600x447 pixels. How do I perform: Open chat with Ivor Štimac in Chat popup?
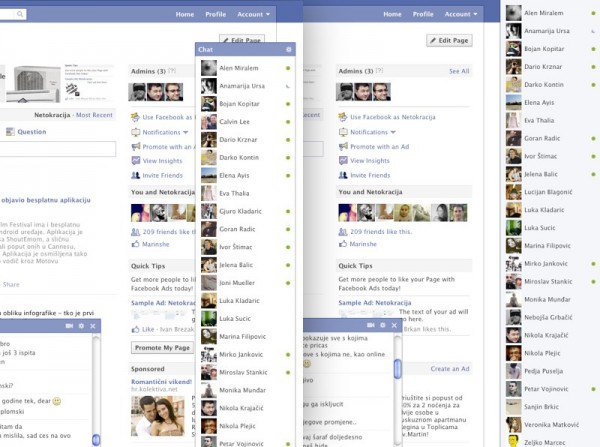245,247
